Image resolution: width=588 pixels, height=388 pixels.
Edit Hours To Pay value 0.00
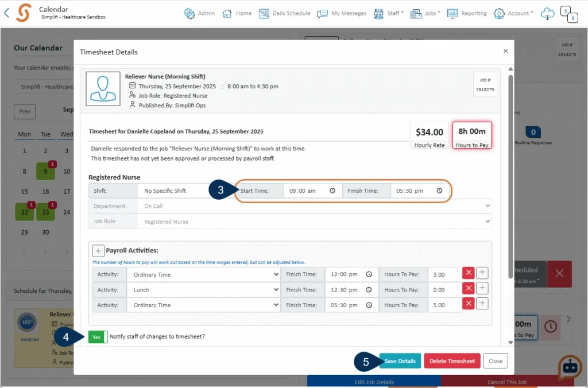click(444, 290)
